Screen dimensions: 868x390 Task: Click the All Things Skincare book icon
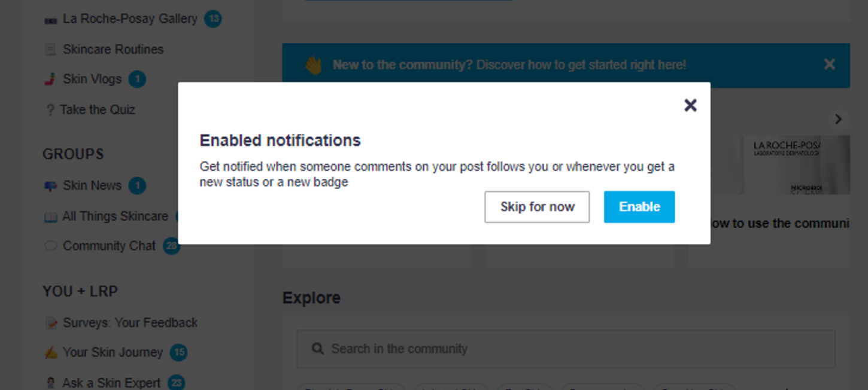[x=50, y=217]
